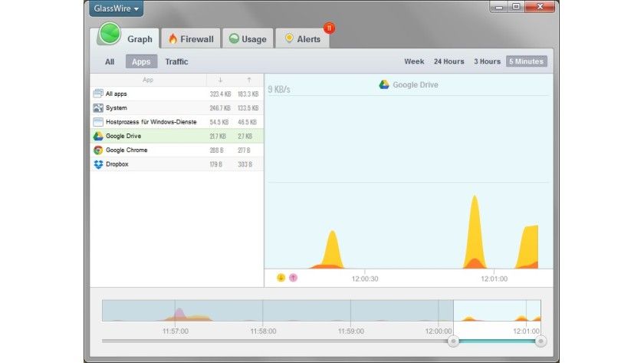Click the Firewall flame icon
Viewport: 644px width, 363px height.
pyautogui.click(x=173, y=38)
